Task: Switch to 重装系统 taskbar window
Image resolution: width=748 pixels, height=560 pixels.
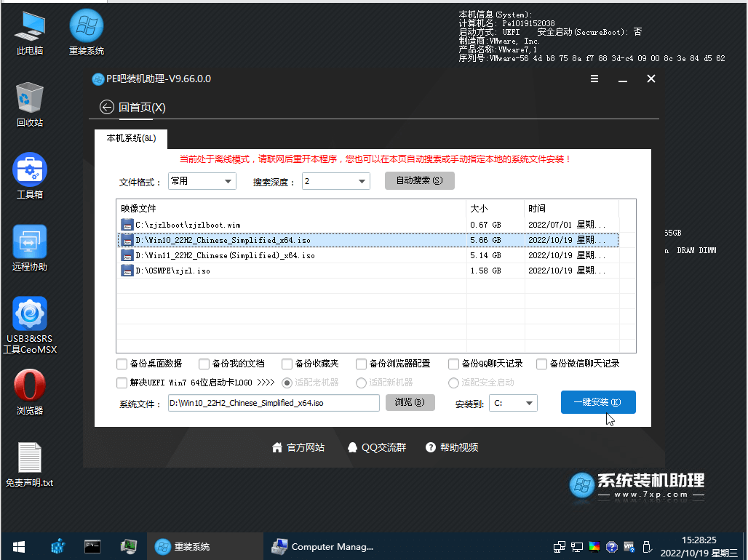Action: [x=204, y=546]
